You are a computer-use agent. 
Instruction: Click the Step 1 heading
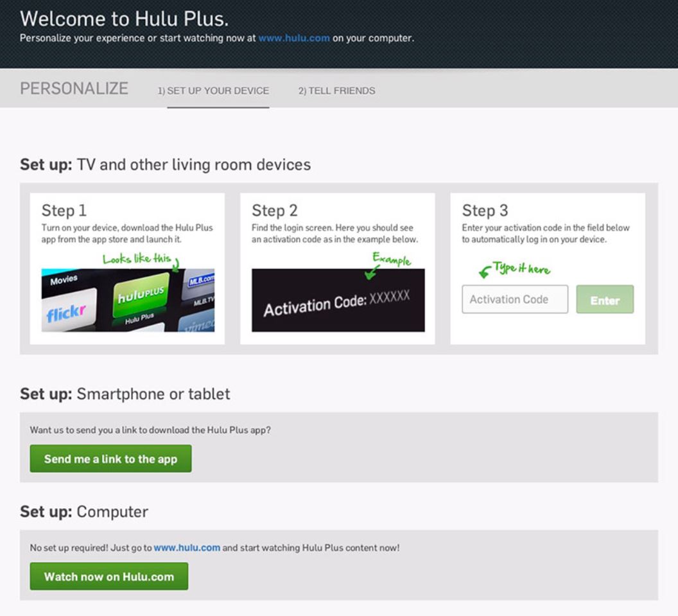(64, 211)
